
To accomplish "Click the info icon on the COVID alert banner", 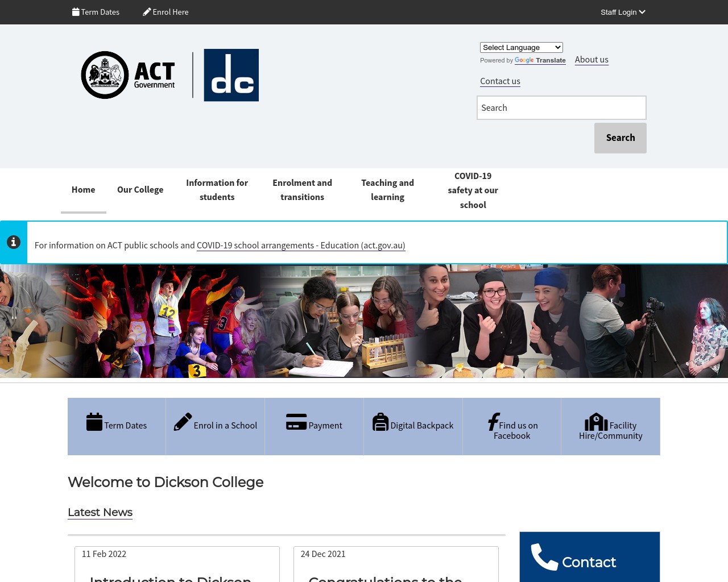I will (x=14, y=242).
